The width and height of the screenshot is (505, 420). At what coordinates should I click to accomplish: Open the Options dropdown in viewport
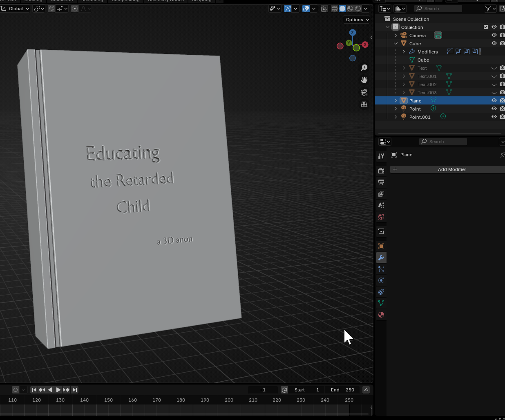click(x=357, y=20)
